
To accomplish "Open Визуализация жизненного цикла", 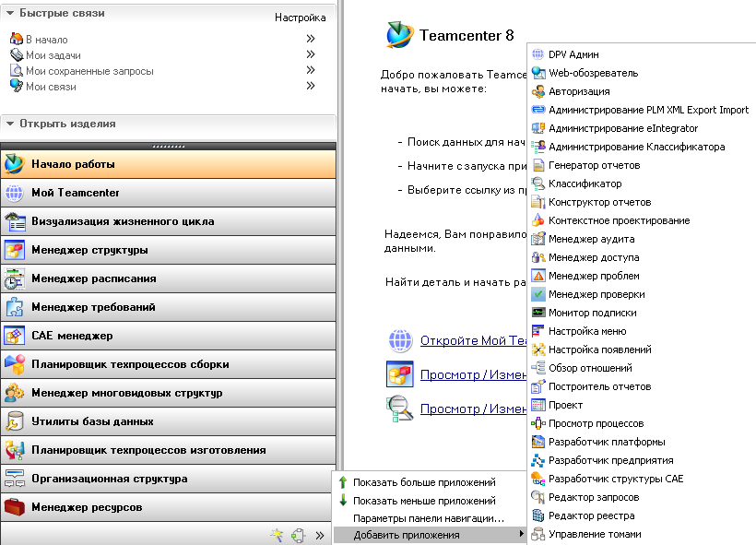I will pos(169,221).
